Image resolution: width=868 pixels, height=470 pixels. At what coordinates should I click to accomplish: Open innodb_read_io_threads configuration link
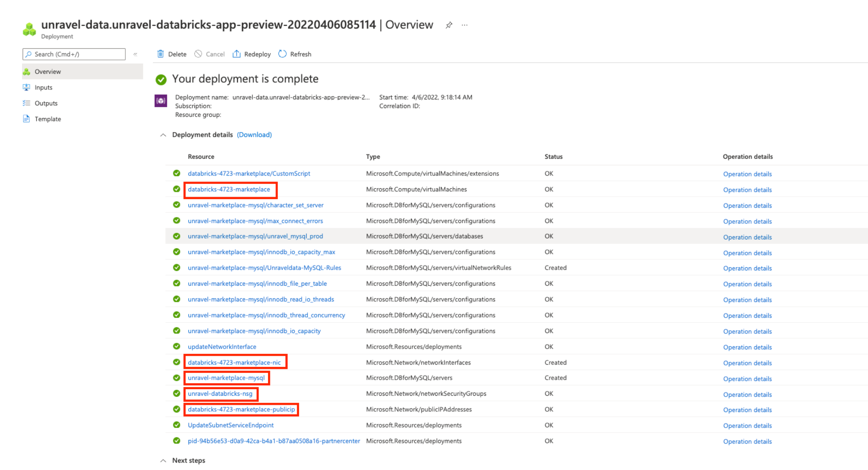261,299
